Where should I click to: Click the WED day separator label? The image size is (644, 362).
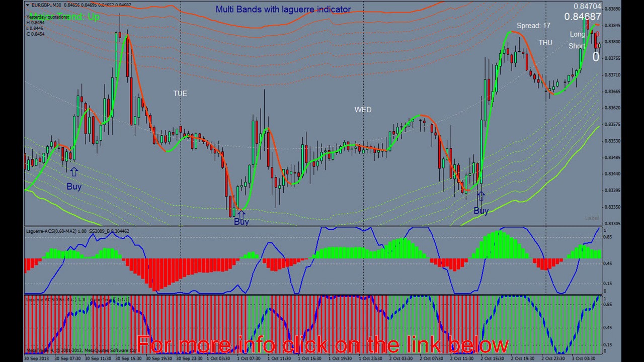click(x=363, y=110)
